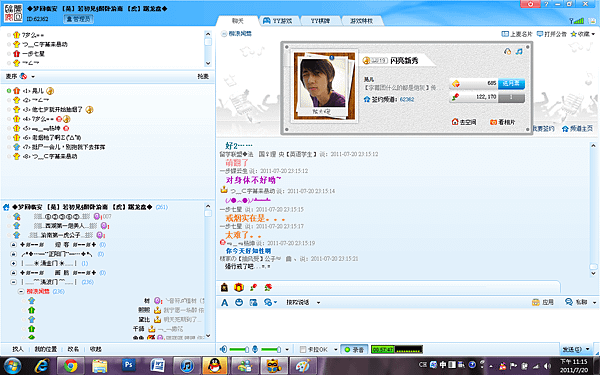Open the Paint palette taskbar icon
Viewport: 600px width, 375px height.
point(303,365)
